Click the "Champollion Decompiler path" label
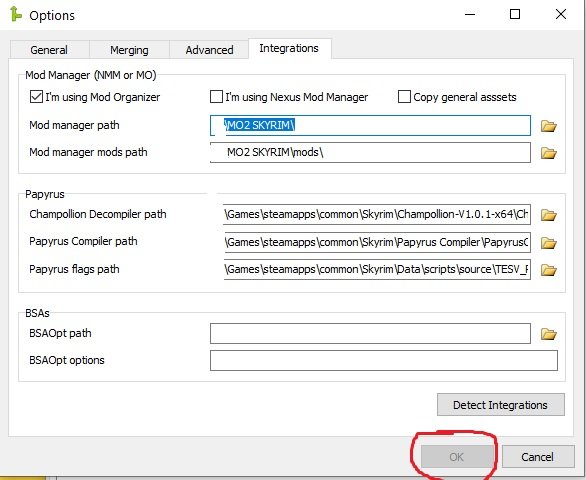 [98, 214]
